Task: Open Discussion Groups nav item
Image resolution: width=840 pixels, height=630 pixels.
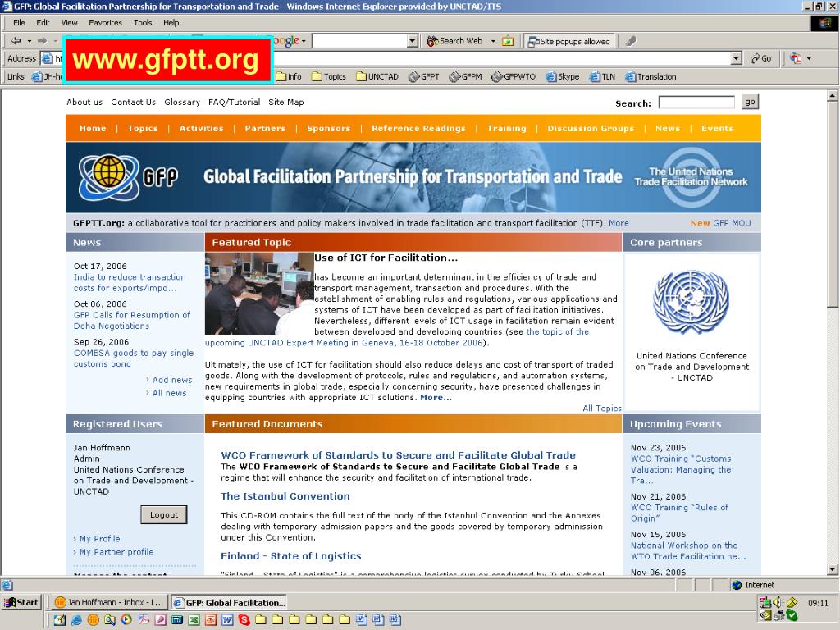Action: click(x=591, y=129)
